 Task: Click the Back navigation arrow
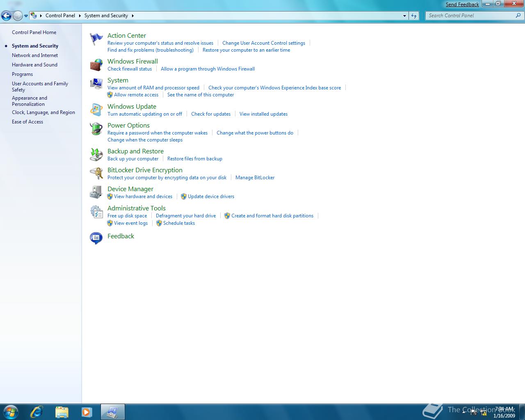(6, 16)
